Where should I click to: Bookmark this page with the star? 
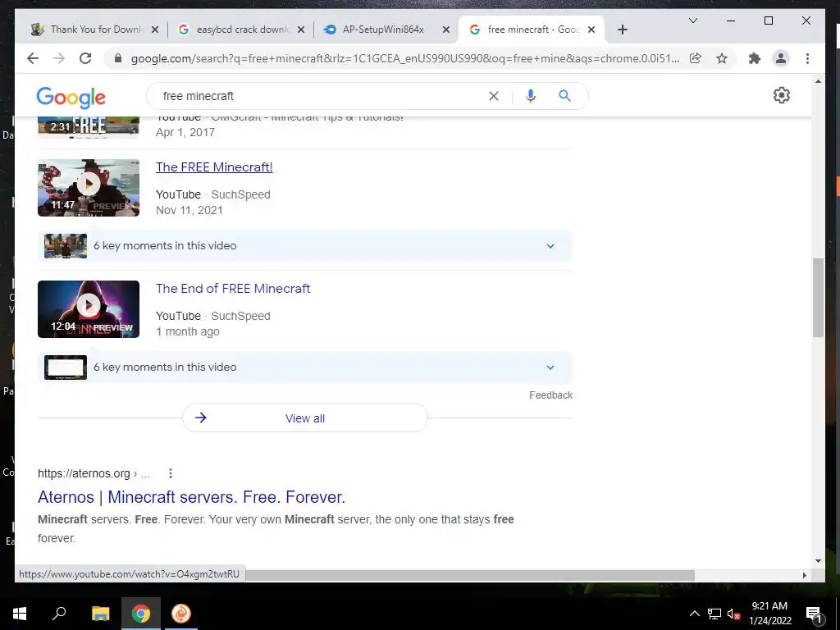pyautogui.click(x=722, y=58)
